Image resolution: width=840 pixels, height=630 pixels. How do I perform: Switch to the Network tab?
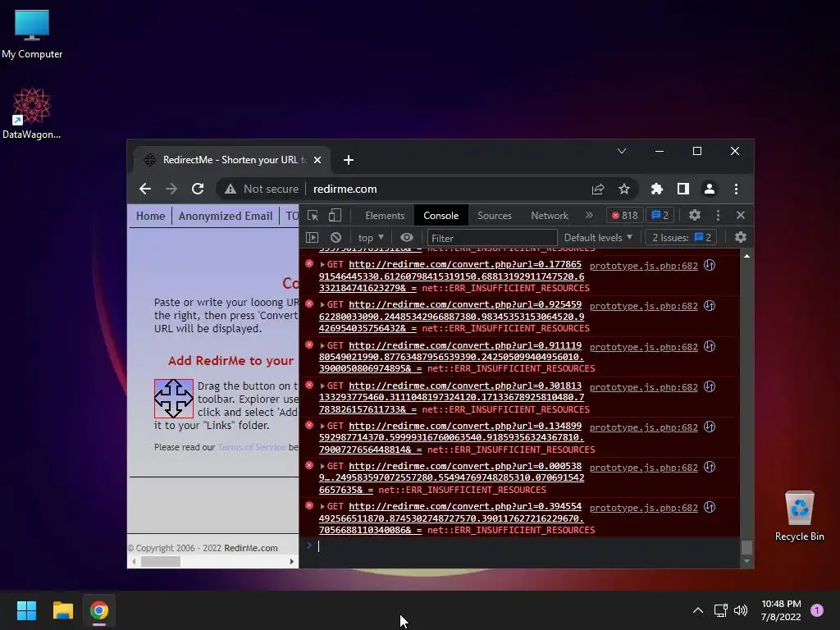point(549,216)
